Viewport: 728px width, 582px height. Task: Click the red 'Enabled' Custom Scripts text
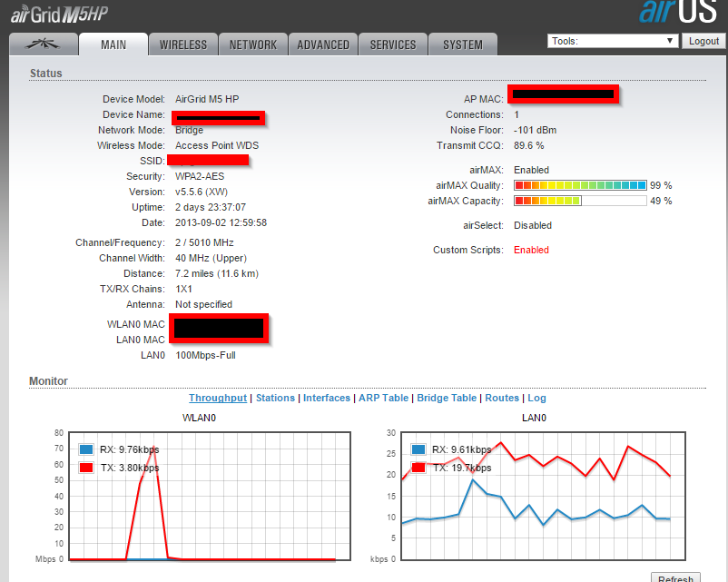click(531, 250)
